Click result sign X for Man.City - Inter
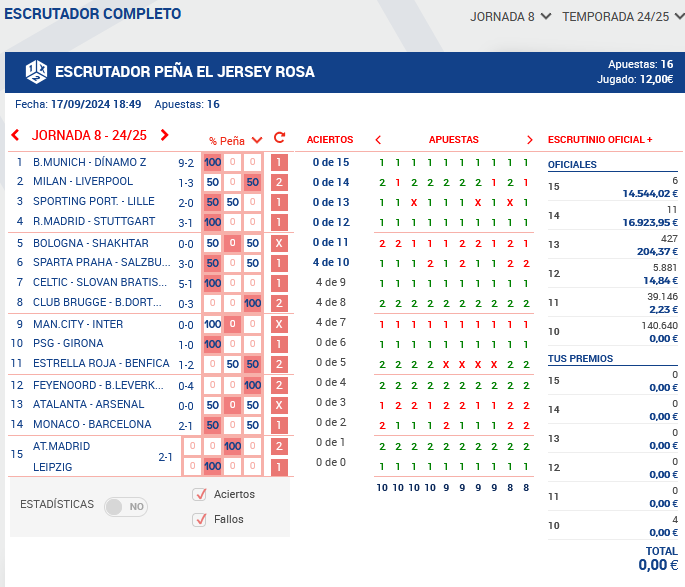 pyautogui.click(x=279, y=325)
